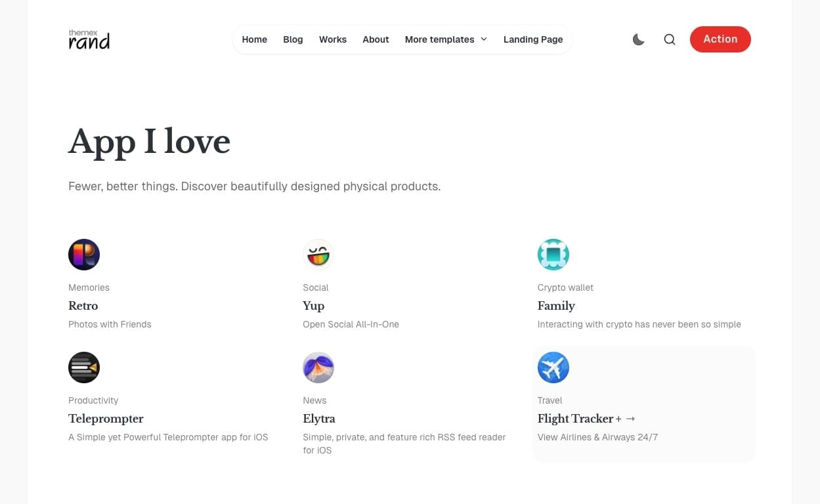Screen dimensions: 820x504
Task: Open the Family crypto wallet icon
Action: 553,255
